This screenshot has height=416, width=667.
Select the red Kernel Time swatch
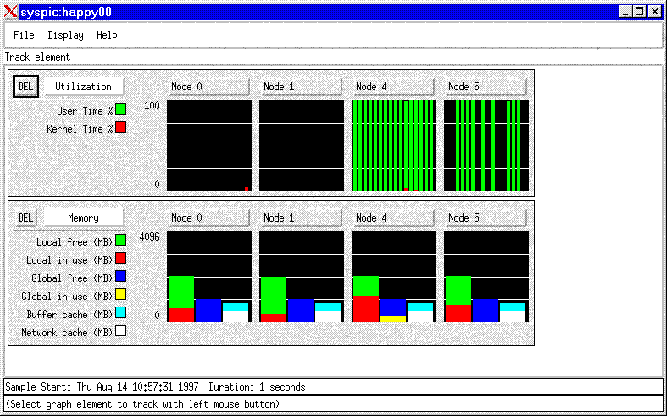pyautogui.click(x=120, y=127)
